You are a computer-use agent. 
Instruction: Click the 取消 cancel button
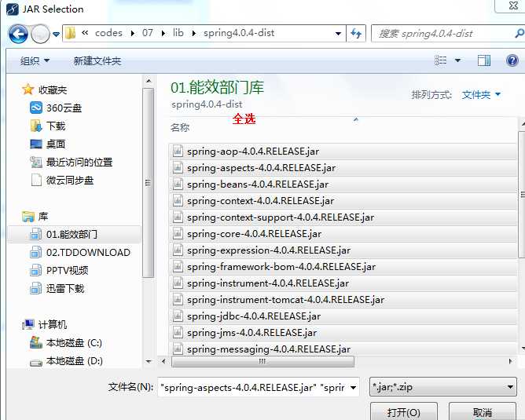click(482, 411)
